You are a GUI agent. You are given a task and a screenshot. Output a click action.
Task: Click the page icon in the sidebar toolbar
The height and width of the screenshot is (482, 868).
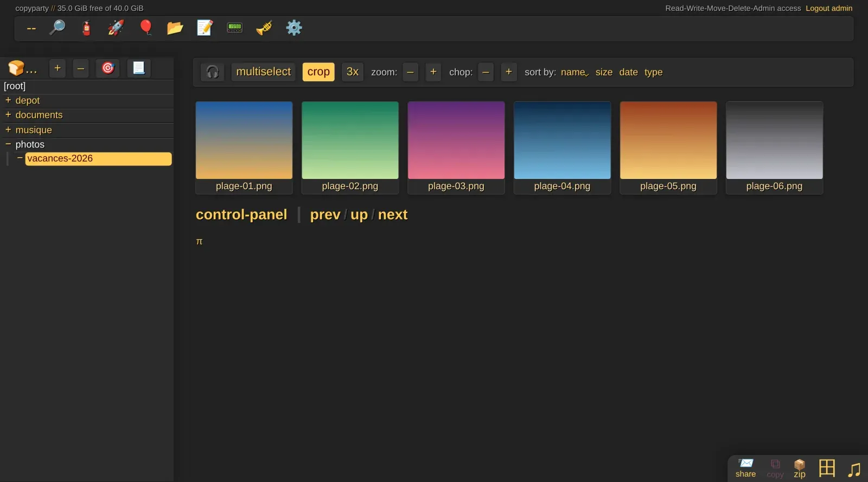(139, 68)
